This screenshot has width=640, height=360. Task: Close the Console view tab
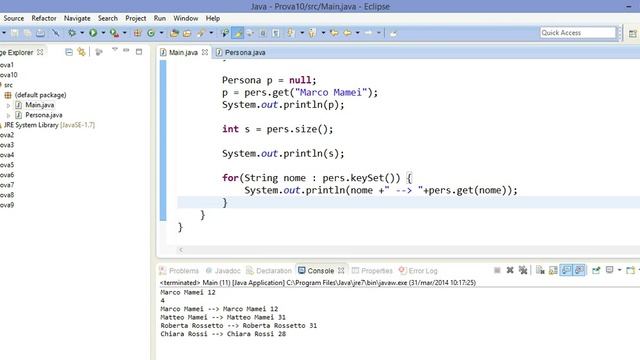click(x=341, y=271)
